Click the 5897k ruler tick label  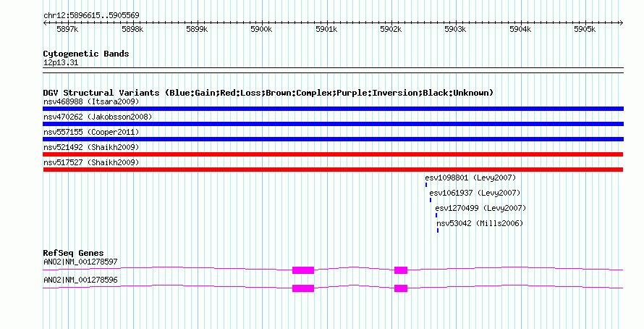coord(67,29)
